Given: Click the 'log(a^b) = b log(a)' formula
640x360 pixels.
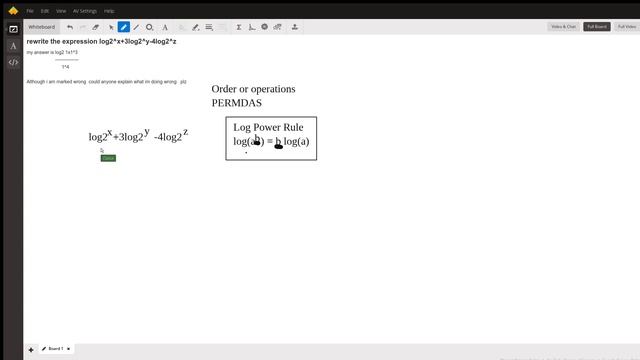Looking at the screenshot, I should 271,141.
